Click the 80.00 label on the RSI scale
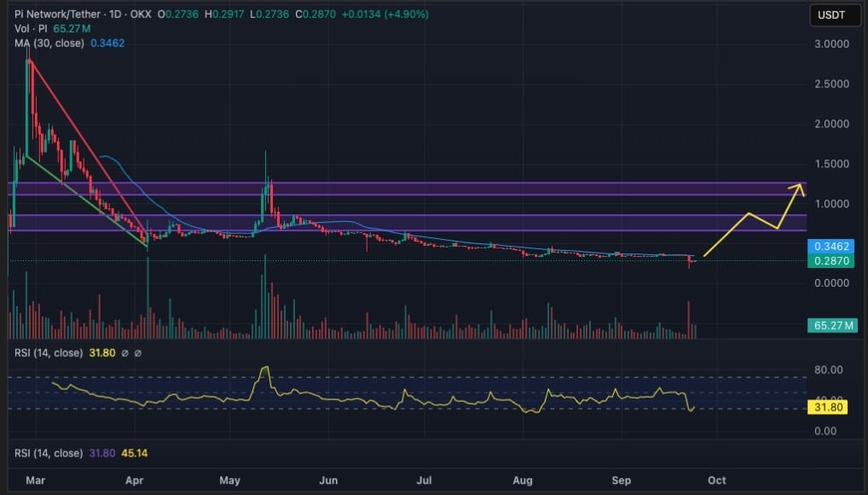The image size is (868, 495). click(x=829, y=370)
